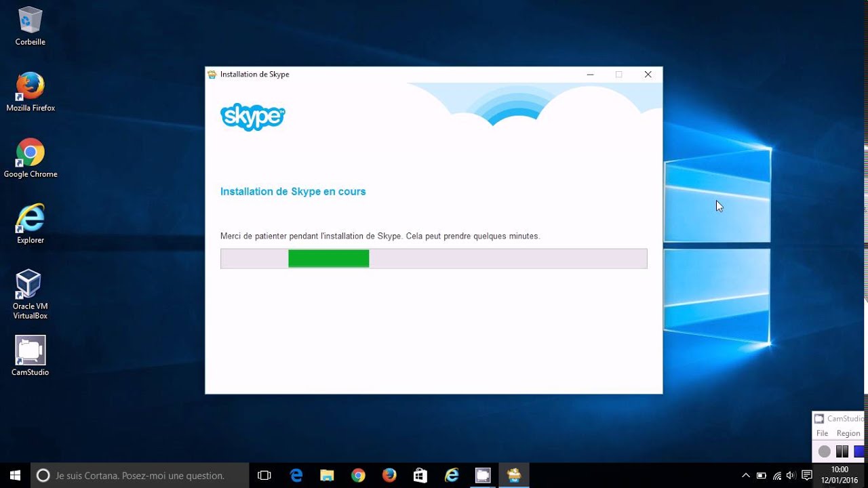This screenshot has height=488, width=868.
Task: Open File Explorer from the taskbar
Action: (x=327, y=476)
